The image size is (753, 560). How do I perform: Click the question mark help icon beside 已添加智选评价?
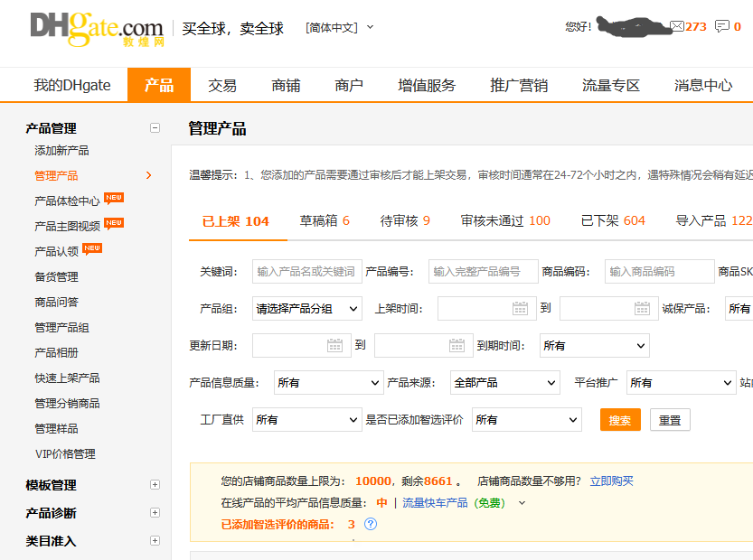371,524
